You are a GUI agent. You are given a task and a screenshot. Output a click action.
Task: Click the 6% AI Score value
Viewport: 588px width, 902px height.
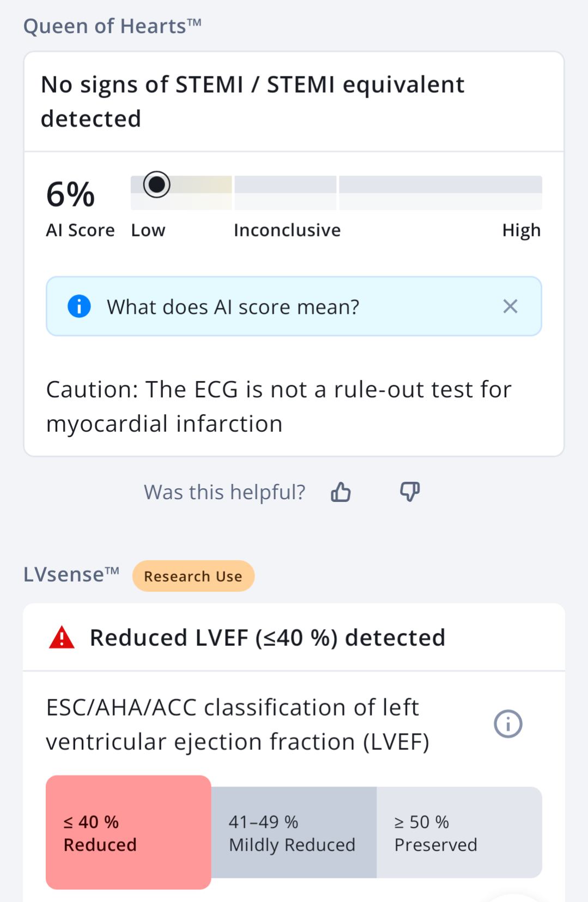pos(70,195)
